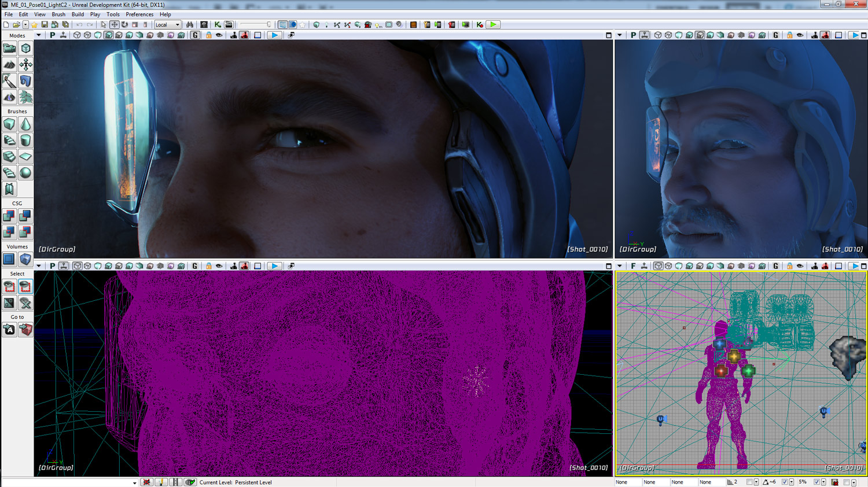Open the scale snap 5% dropdown
The image size is (868, 487).
(823, 482)
